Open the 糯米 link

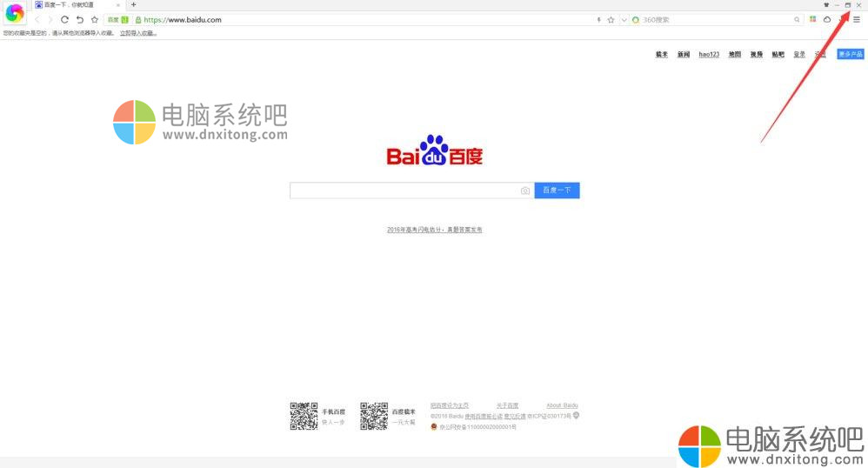pyautogui.click(x=662, y=54)
